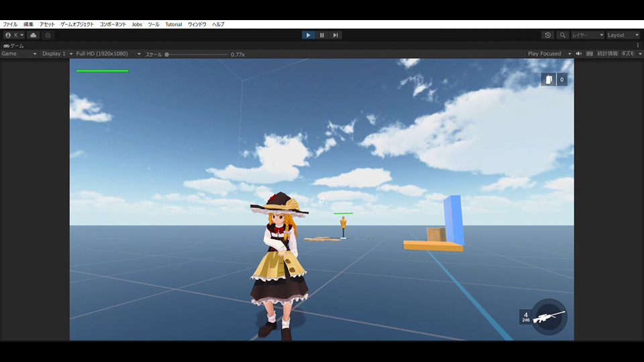Stop play mode with Play button
Image resolution: width=644 pixels, height=362 pixels.
click(x=308, y=36)
